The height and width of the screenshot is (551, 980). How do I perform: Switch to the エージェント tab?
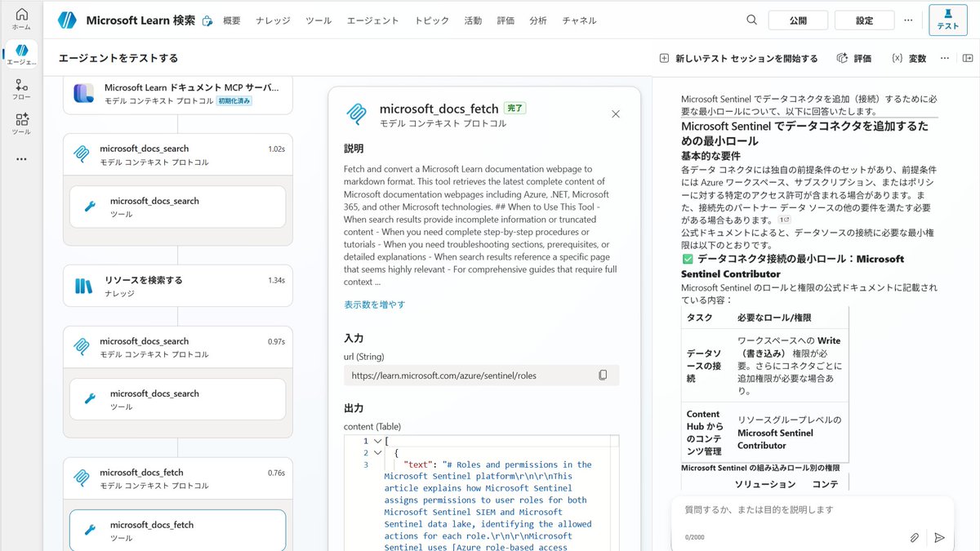[372, 20]
